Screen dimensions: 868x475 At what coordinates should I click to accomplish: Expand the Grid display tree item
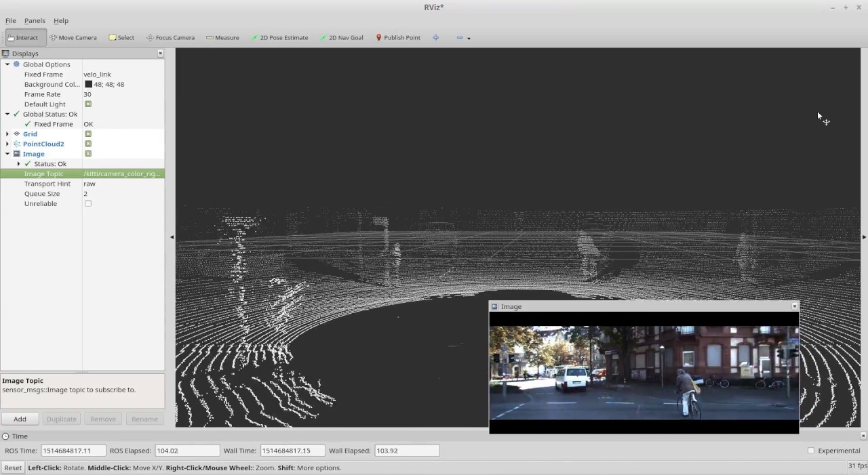click(7, 134)
